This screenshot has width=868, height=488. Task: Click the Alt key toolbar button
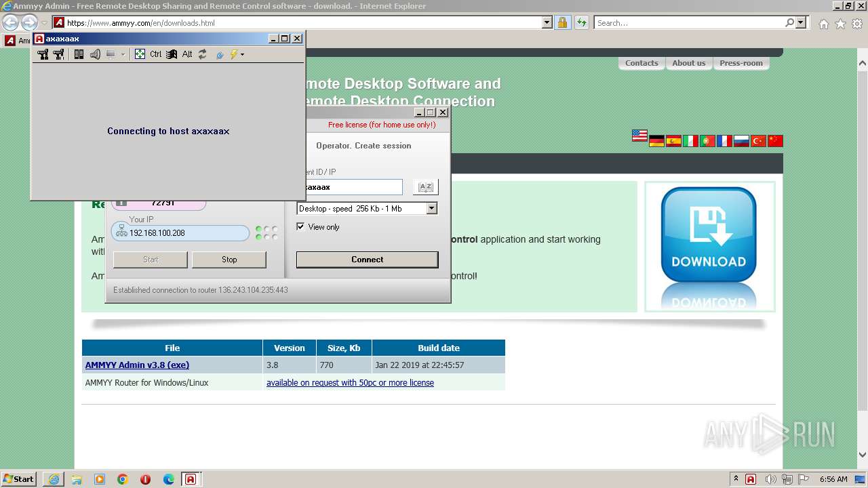click(x=187, y=54)
